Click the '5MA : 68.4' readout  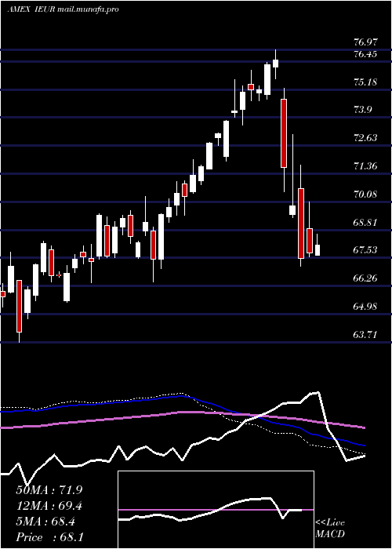point(45,522)
